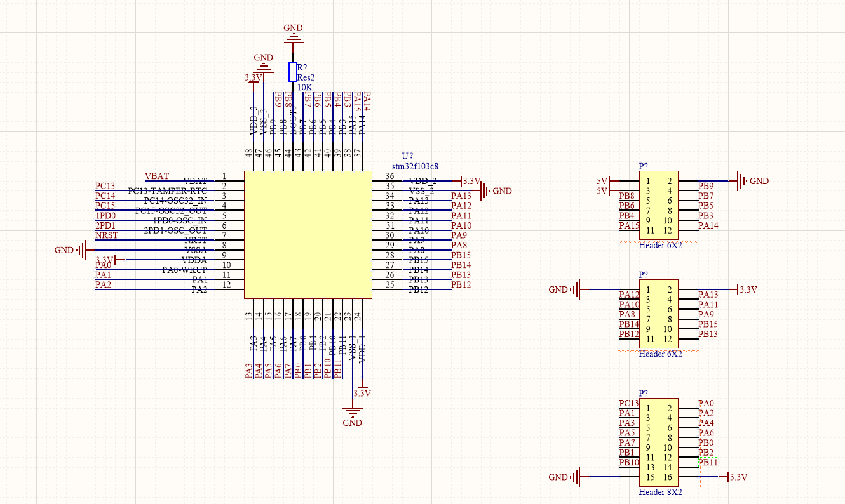Click the PB10 net label on Header 8X2

click(630, 463)
